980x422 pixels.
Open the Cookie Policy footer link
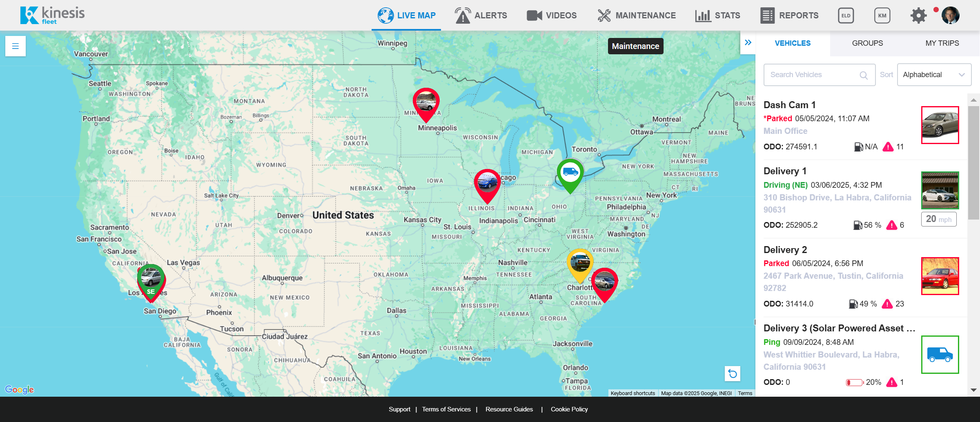tap(569, 409)
